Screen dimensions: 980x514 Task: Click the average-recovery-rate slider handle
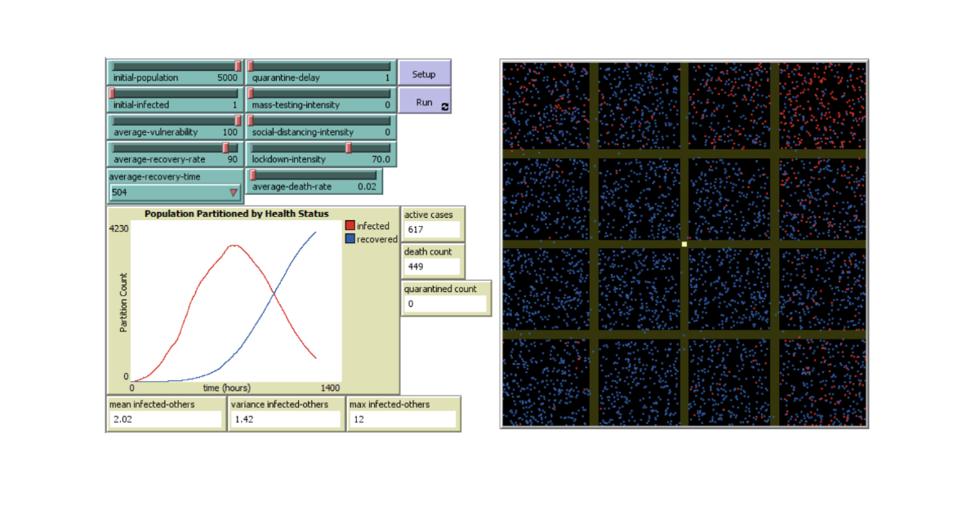(x=226, y=148)
